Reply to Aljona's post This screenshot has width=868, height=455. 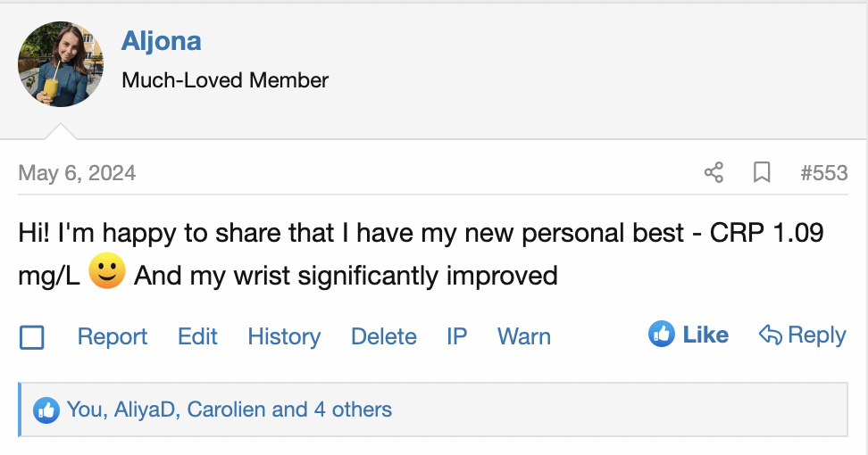point(803,335)
